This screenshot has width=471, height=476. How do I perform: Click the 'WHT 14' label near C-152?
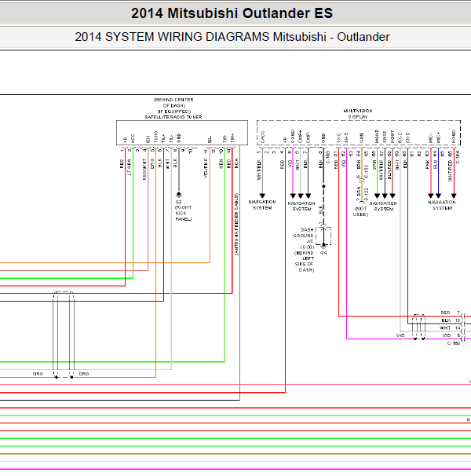coord(450,328)
